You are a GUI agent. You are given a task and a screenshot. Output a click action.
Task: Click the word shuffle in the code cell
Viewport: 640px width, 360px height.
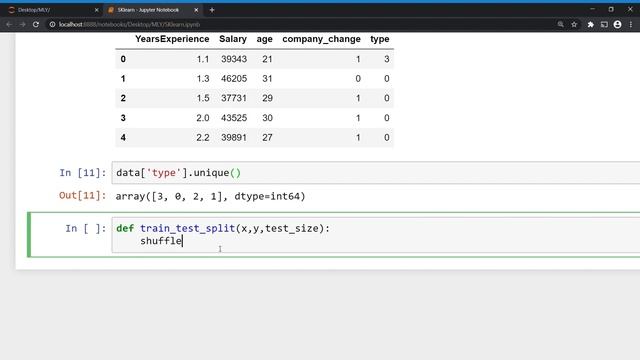pos(161,241)
